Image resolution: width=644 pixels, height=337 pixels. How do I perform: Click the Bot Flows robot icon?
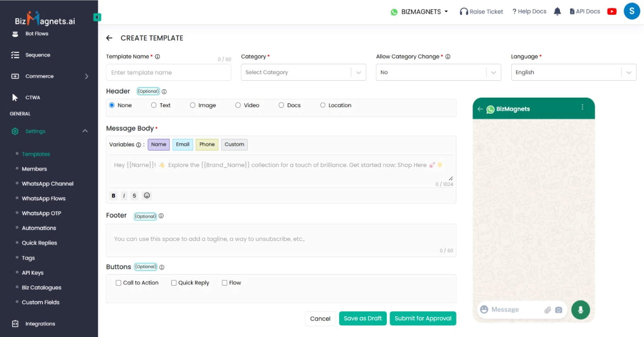pos(15,34)
